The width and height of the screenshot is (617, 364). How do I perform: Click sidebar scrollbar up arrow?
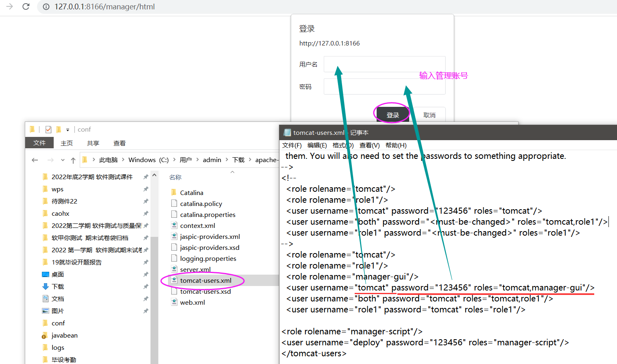click(154, 175)
